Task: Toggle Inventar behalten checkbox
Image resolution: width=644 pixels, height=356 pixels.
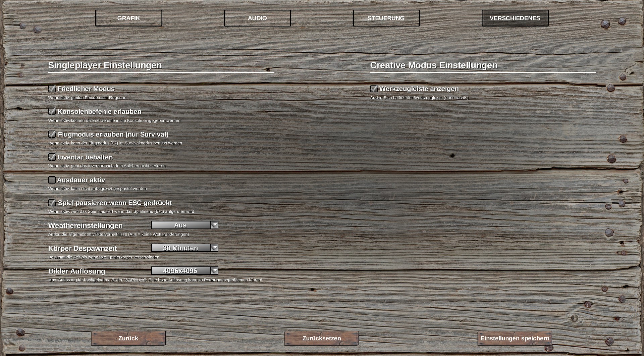Action: coord(52,157)
